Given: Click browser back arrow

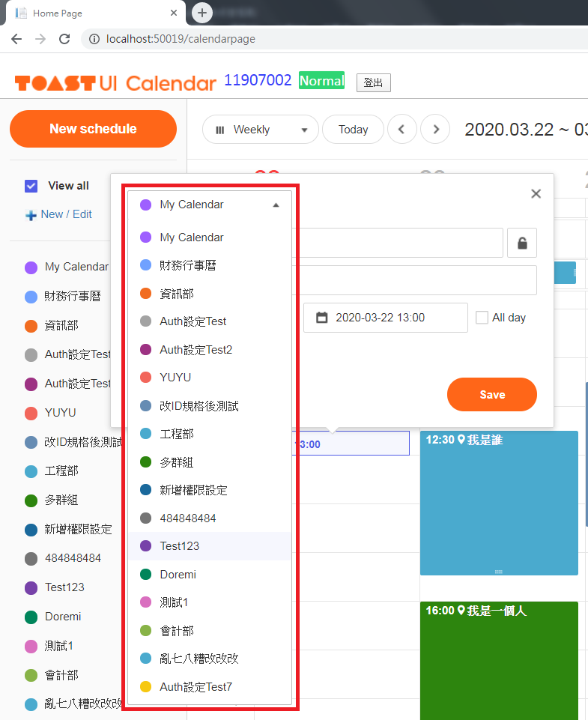Looking at the screenshot, I should coord(16,39).
